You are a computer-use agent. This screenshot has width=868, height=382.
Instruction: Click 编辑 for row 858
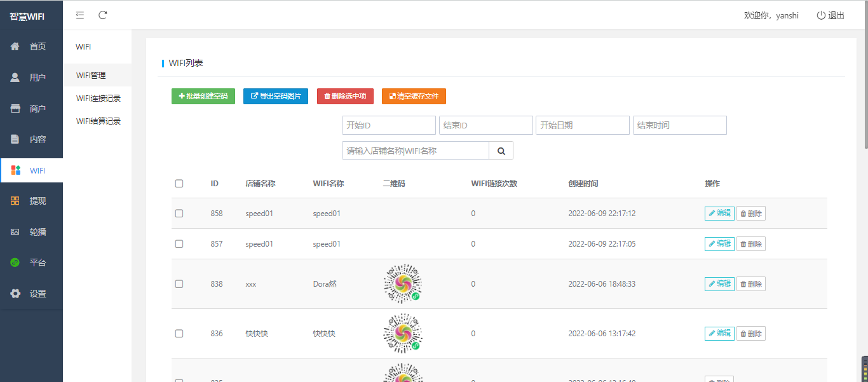[719, 214]
